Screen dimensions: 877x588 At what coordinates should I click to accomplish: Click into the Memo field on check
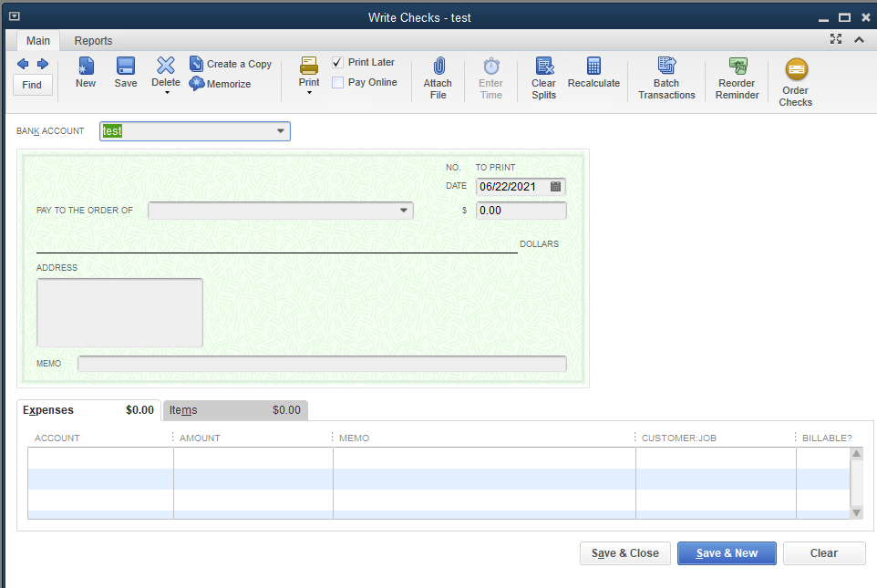tap(322, 364)
